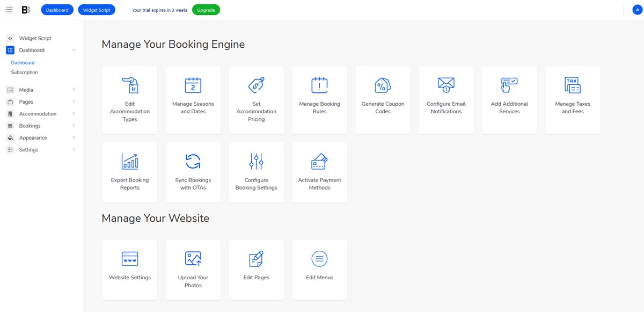Select the Edit Pages pencil icon

pyautogui.click(x=257, y=259)
